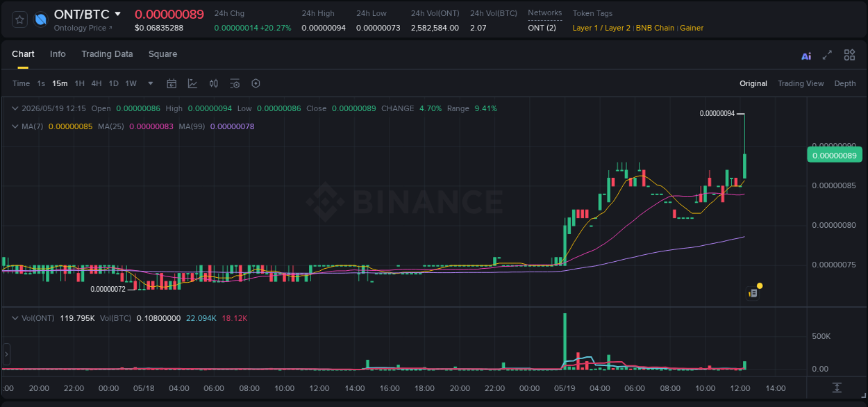This screenshot has width=868, height=407.
Task: Select the 1D interval
Action: pyautogui.click(x=113, y=83)
